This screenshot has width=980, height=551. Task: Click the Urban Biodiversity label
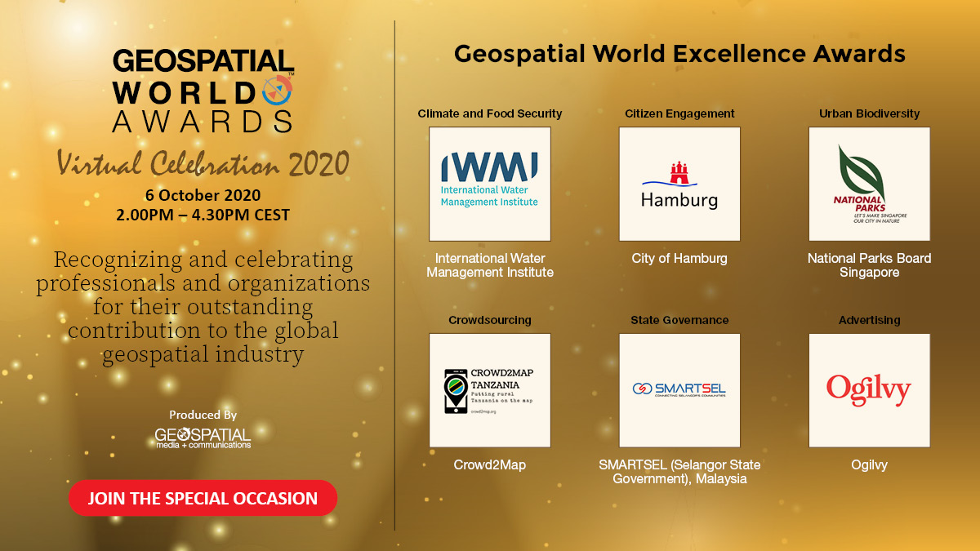click(x=869, y=113)
